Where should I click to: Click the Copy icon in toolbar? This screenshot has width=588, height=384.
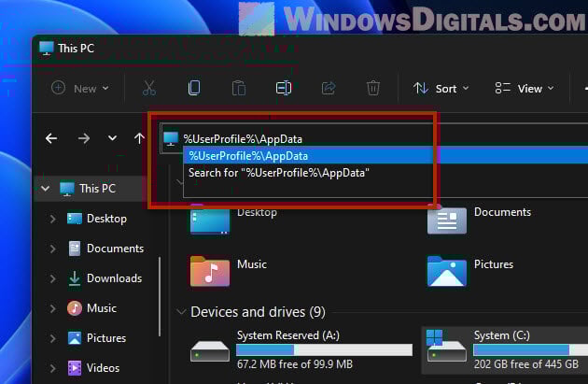(194, 88)
